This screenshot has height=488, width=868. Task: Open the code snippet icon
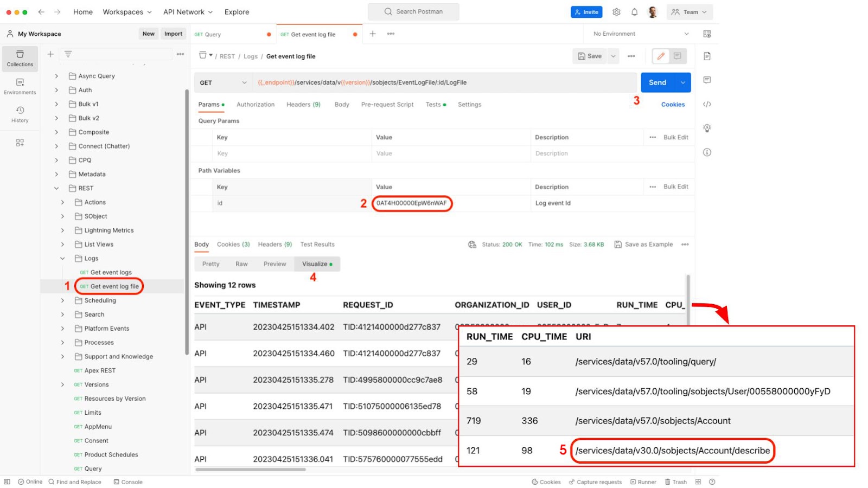707,104
